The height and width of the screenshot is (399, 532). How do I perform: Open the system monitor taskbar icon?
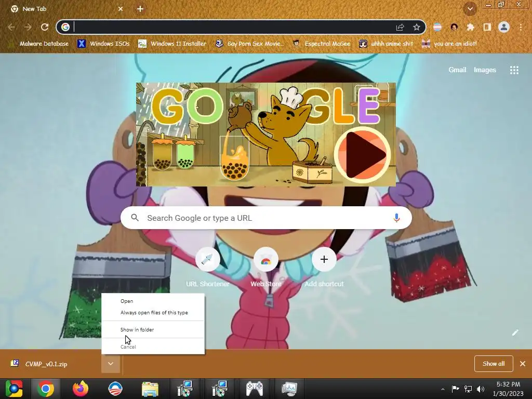click(289, 389)
